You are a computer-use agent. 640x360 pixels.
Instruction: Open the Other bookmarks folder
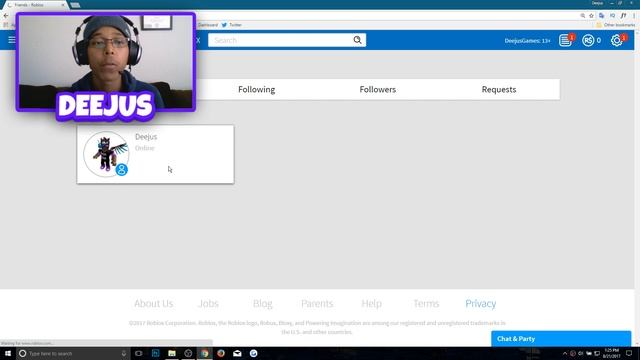(x=616, y=25)
